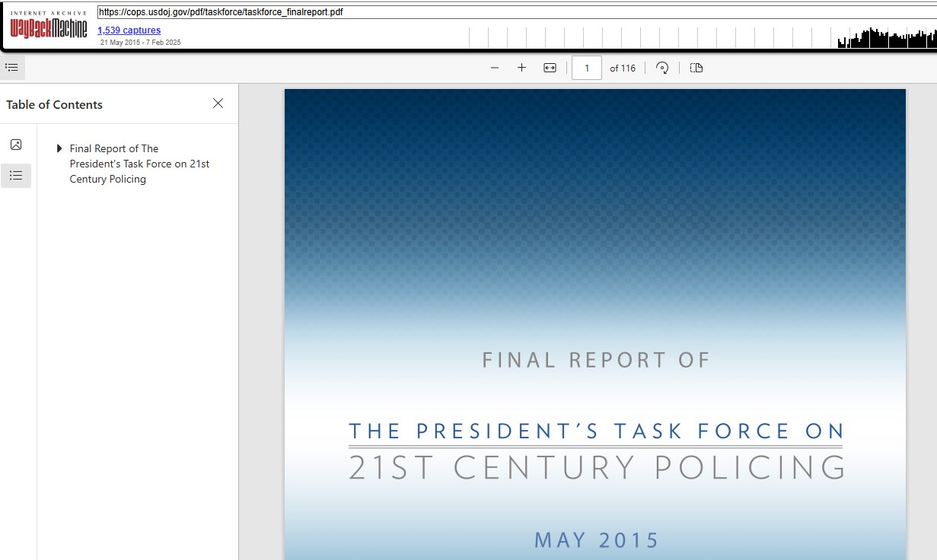This screenshot has height=560, width=937.
Task: Click the capture date range text
Action: coord(140,43)
